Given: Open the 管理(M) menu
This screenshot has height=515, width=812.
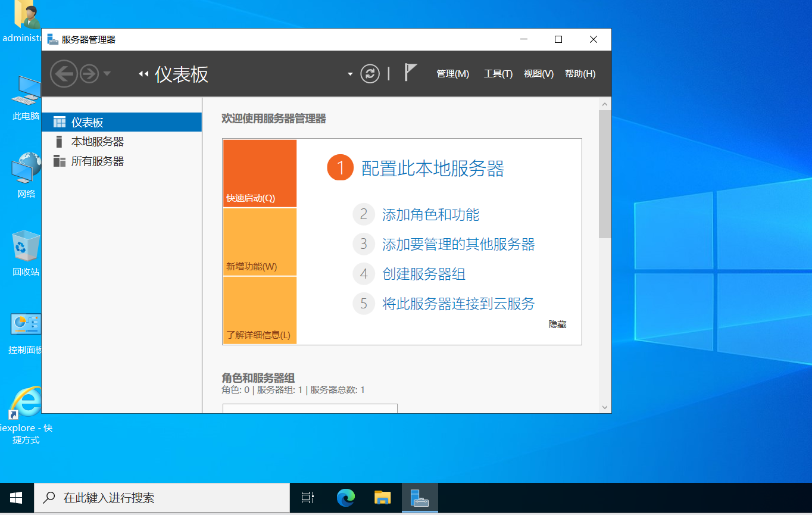Looking at the screenshot, I should tap(452, 73).
